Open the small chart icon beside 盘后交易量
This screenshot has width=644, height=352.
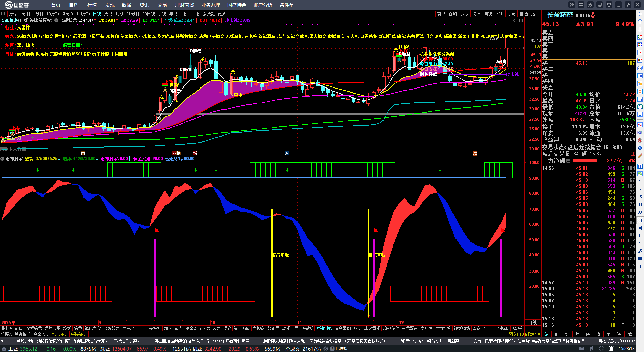(633, 154)
